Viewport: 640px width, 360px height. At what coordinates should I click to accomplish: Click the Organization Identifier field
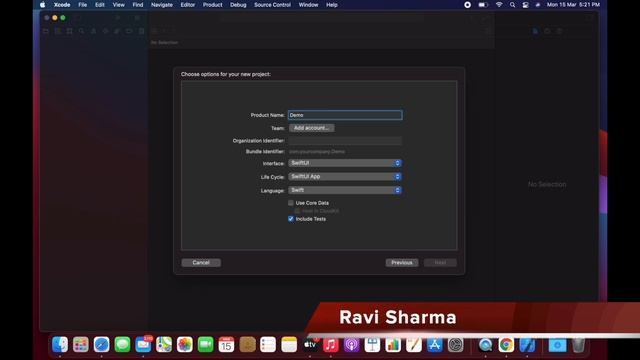(345, 141)
